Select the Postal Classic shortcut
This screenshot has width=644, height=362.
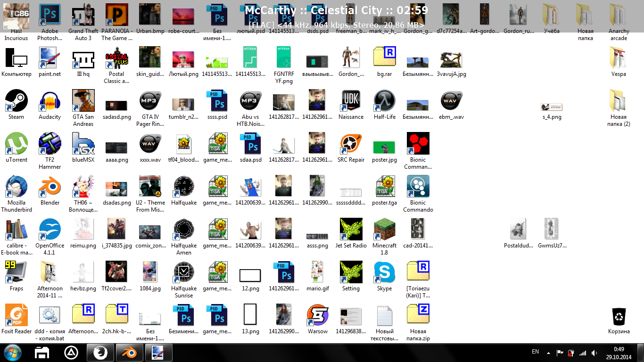[x=116, y=58]
